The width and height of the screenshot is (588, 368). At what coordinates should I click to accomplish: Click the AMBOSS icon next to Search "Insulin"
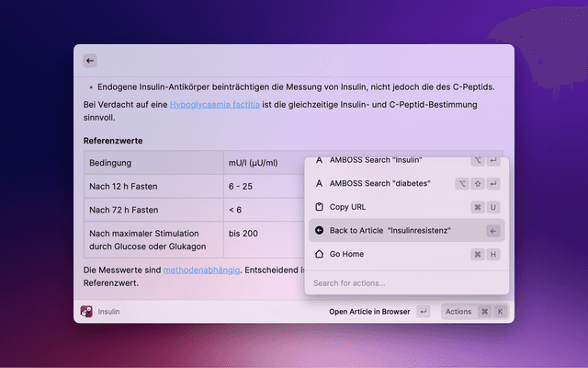click(319, 160)
